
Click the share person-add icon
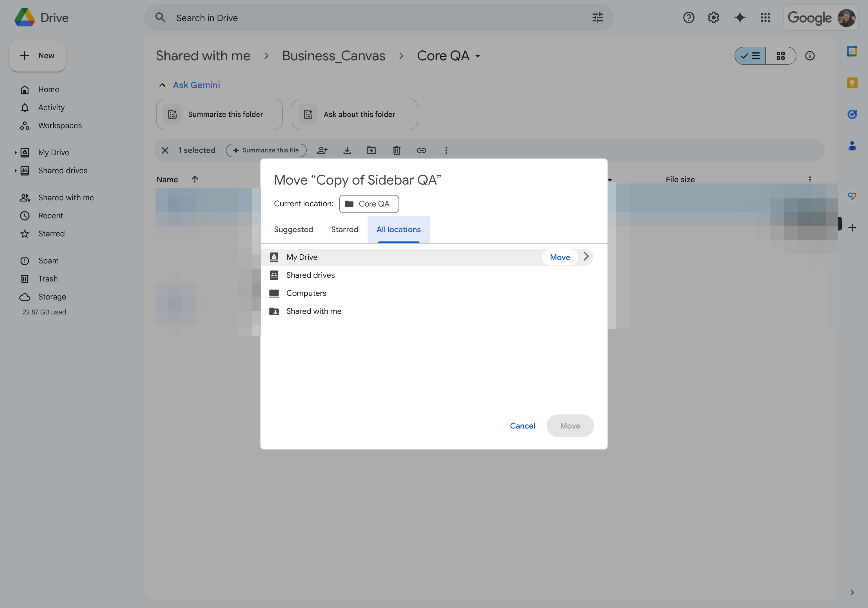pyautogui.click(x=322, y=150)
